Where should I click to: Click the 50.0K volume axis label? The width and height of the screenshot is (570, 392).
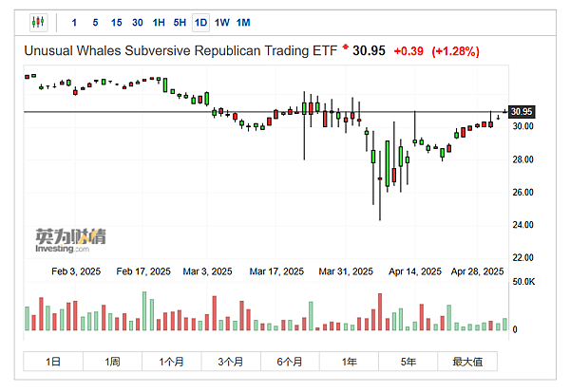523,282
